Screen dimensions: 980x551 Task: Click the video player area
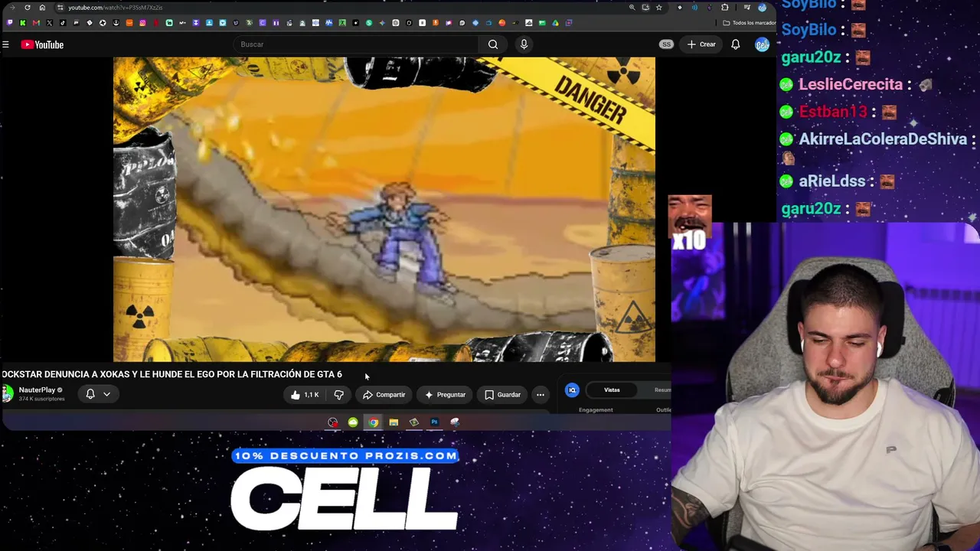coord(384,209)
